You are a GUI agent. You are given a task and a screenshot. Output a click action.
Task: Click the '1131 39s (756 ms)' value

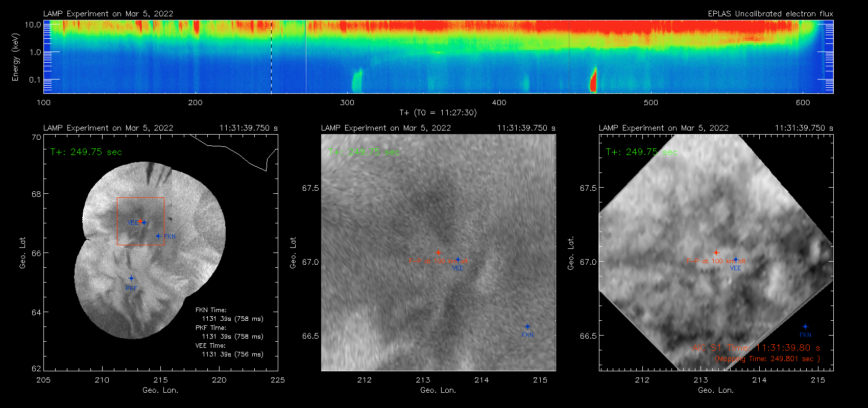pos(233,354)
